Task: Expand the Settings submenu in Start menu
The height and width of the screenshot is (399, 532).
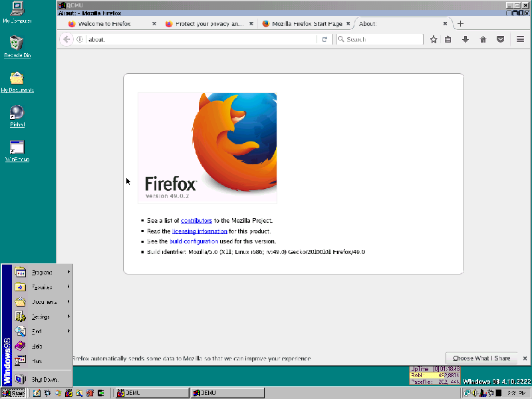Action: tap(42, 317)
